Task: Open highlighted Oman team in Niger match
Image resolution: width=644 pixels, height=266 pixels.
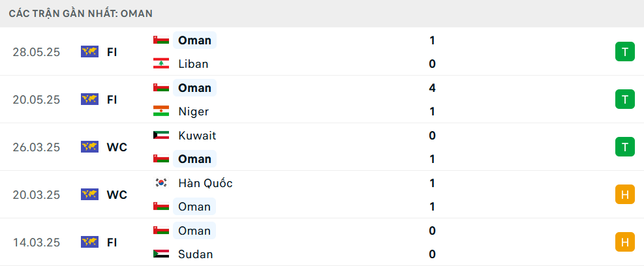Action: pyautogui.click(x=194, y=88)
